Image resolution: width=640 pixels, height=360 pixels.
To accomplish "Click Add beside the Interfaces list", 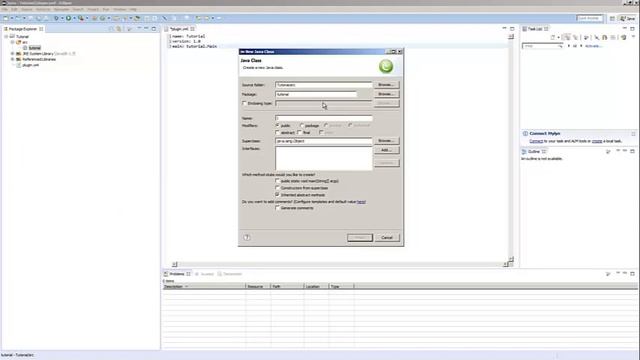I will tap(386, 150).
